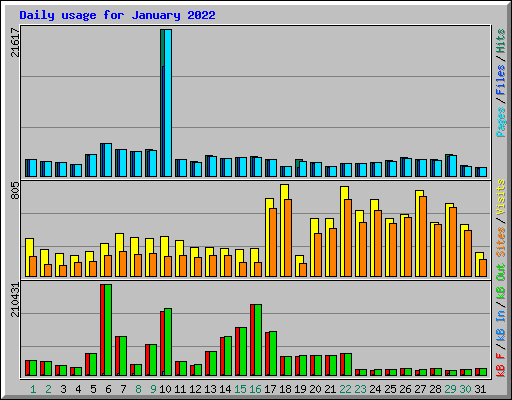Screen dimensions: 512x400
Task: Click day label 5 on the x-axis
Action: pyautogui.click(x=93, y=389)
